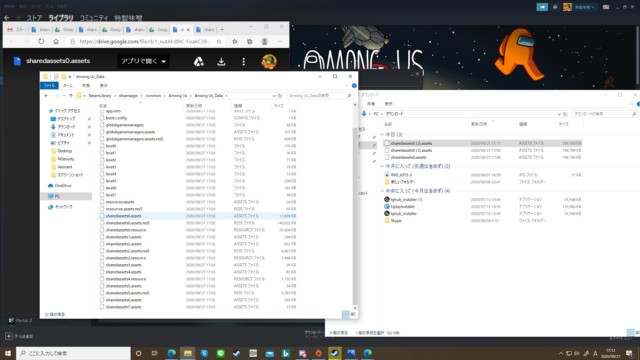Open the 'アプリで開く' dropdown
Viewport: 640px width, 360px height.
point(143,61)
